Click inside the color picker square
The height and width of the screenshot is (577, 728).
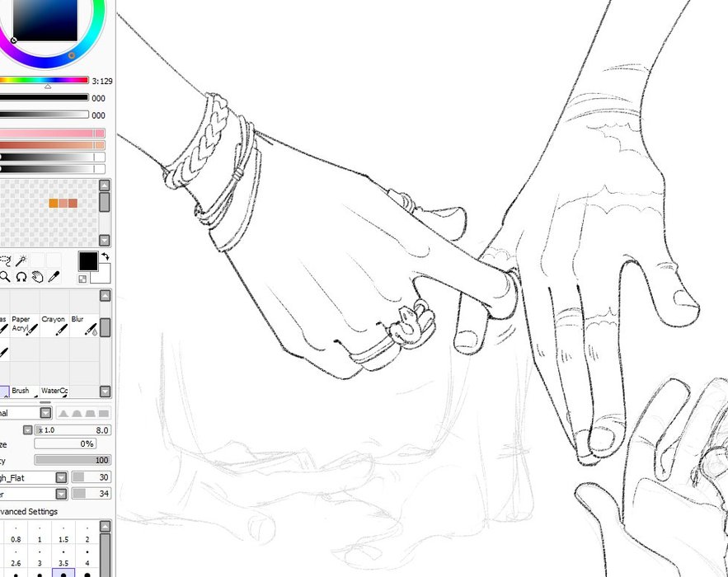pyautogui.click(x=45, y=21)
